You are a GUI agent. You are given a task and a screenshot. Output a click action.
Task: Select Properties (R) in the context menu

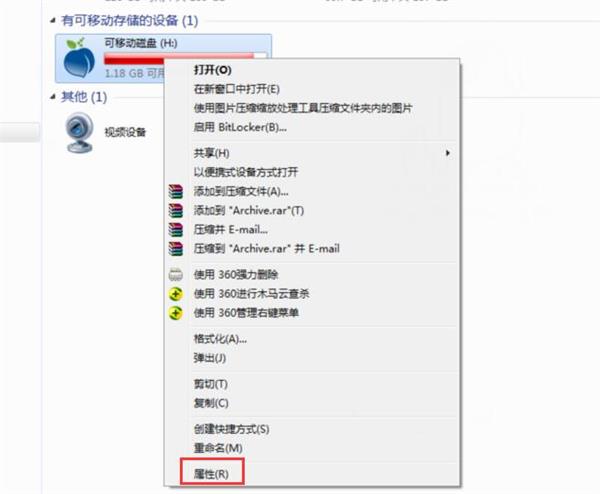(x=211, y=474)
